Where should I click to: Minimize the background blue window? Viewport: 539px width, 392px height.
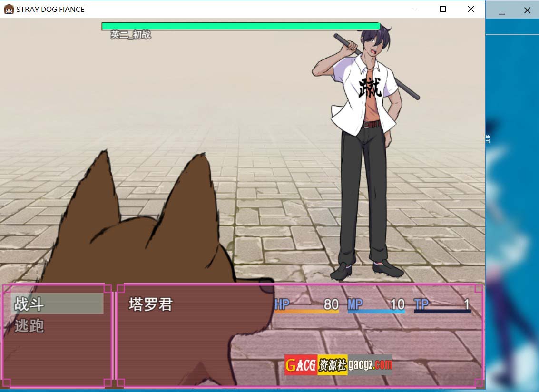[x=502, y=10]
